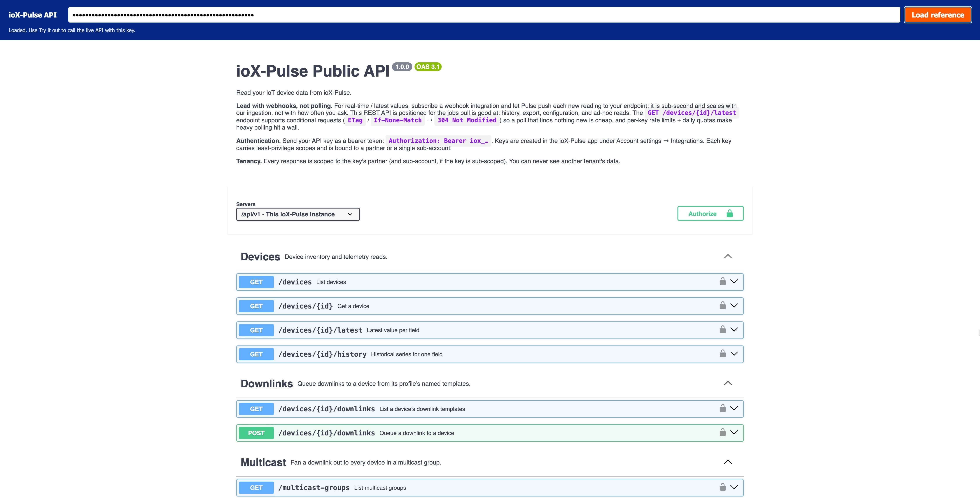Expand the Historical series for one field chevron
Image resolution: width=980 pixels, height=498 pixels.
tap(734, 353)
